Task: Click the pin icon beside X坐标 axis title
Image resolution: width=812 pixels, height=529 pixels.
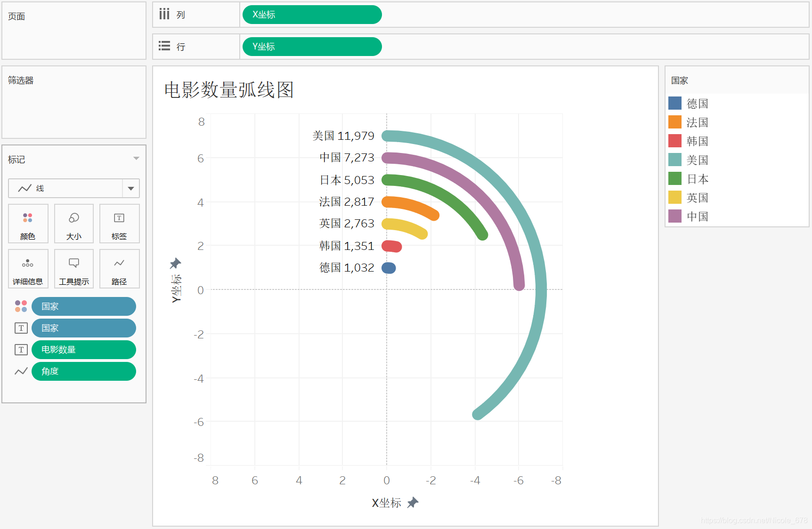Action: point(413,503)
